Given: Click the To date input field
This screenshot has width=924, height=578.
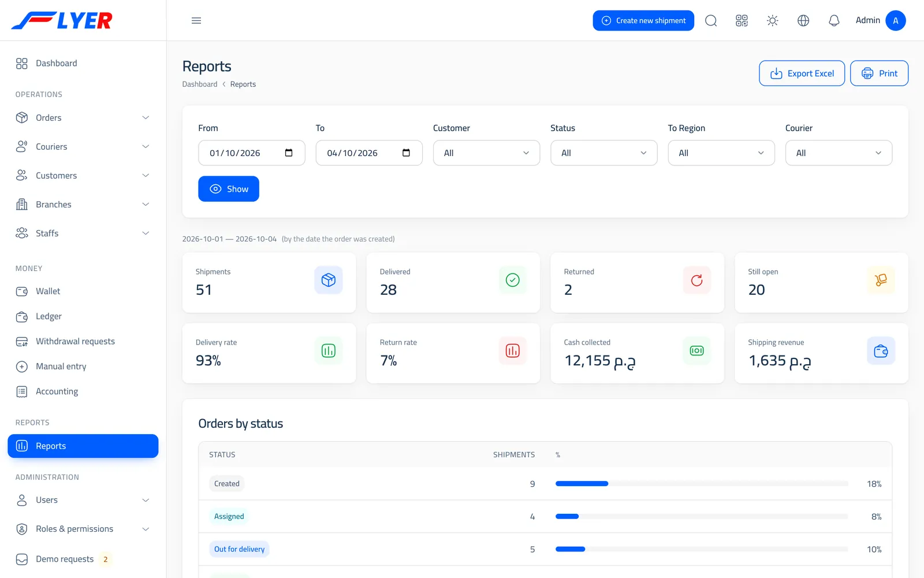Looking at the screenshot, I should [369, 153].
